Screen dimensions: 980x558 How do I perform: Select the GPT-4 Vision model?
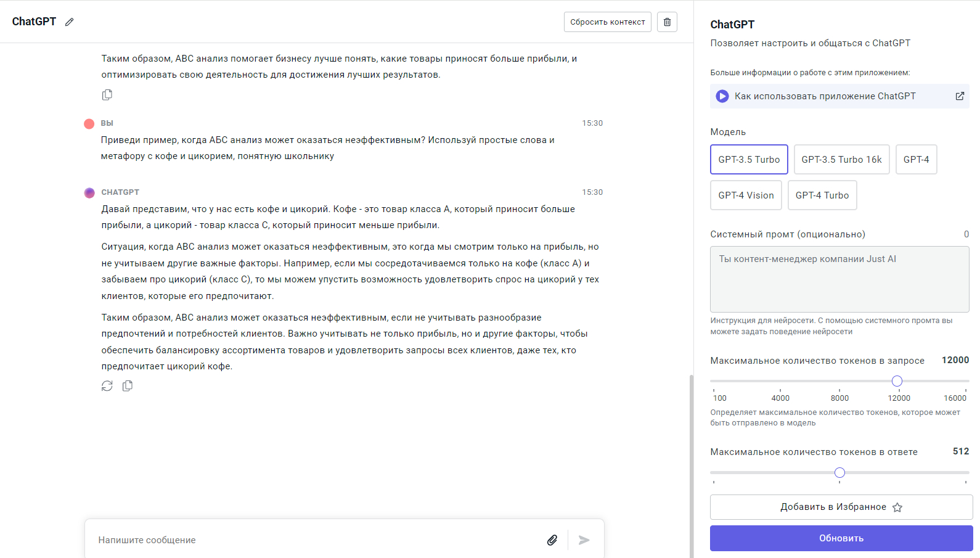[746, 195]
